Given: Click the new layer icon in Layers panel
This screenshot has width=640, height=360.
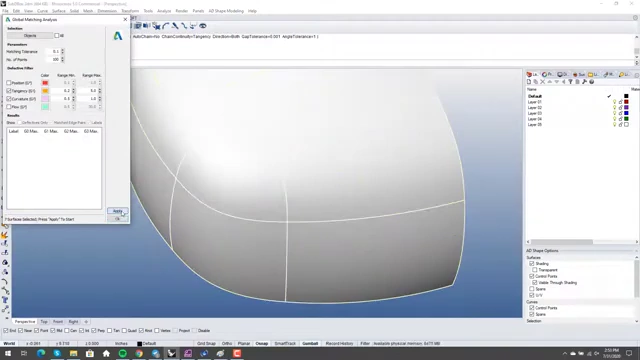Looking at the screenshot, I should coord(529,82).
